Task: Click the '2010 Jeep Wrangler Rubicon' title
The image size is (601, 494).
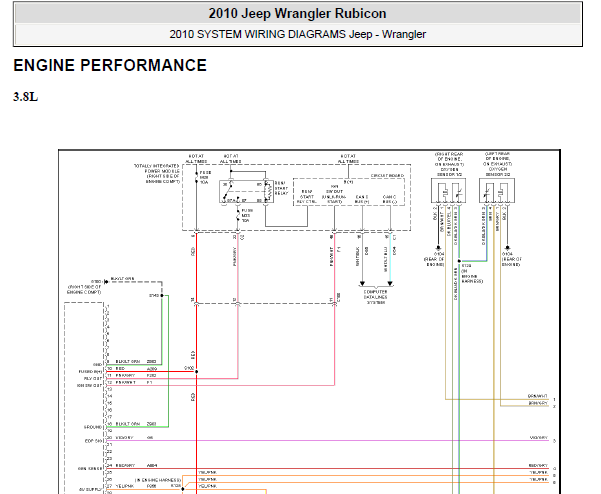Action: [297, 13]
